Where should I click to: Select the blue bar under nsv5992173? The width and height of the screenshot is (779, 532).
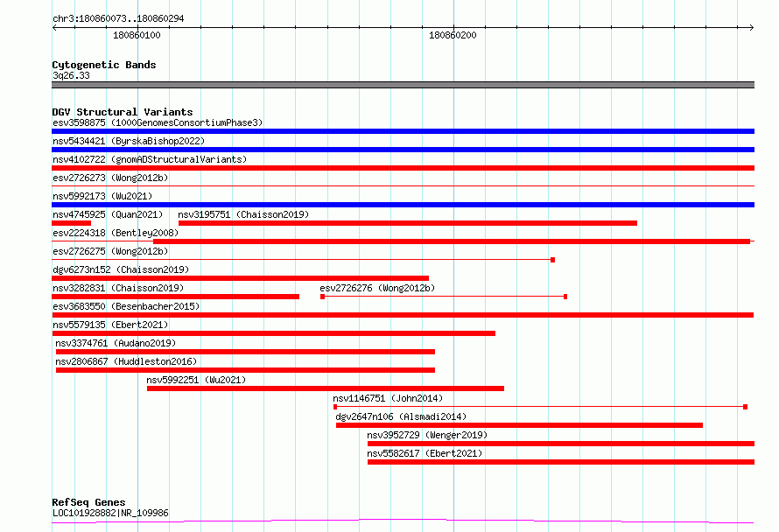pos(403,205)
